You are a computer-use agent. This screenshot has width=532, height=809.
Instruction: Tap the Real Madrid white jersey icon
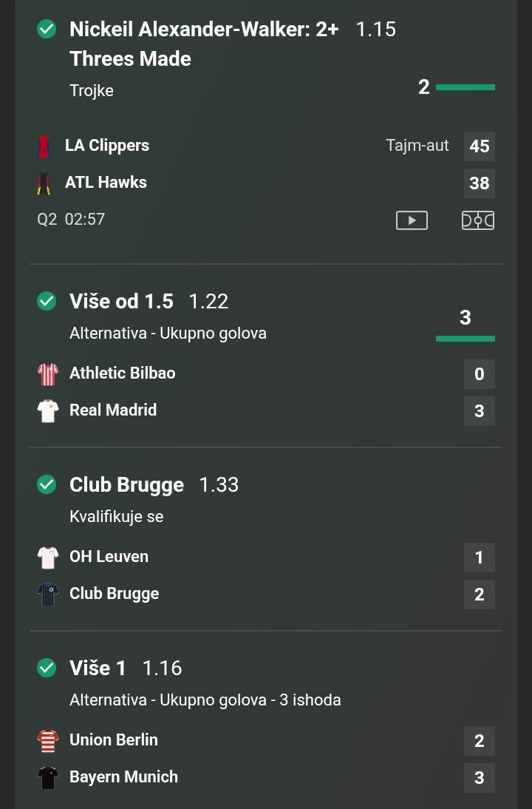[48, 410]
